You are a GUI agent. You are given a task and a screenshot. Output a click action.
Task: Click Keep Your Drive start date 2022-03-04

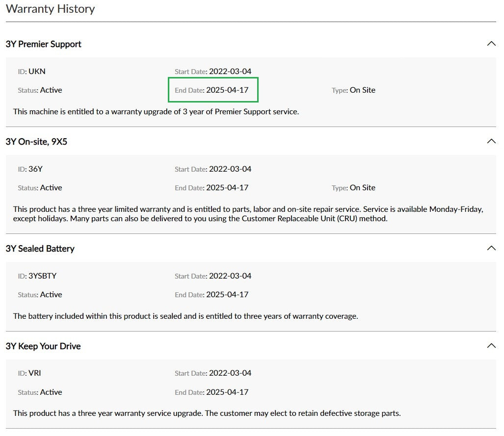click(230, 373)
